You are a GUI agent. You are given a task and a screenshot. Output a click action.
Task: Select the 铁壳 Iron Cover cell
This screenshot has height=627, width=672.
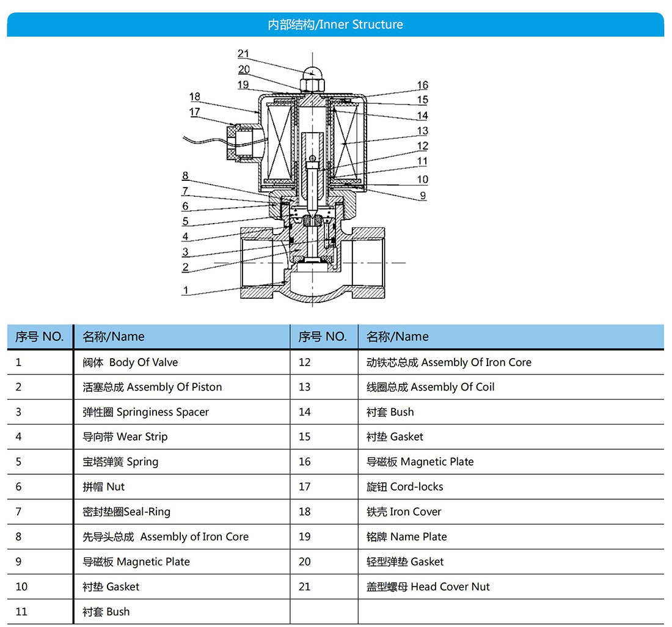pyautogui.click(x=511, y=512)
